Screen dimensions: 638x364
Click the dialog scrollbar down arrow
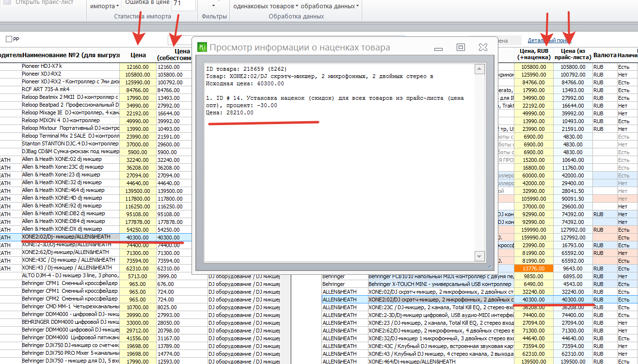pyautogui.click(x=479, y=256)
